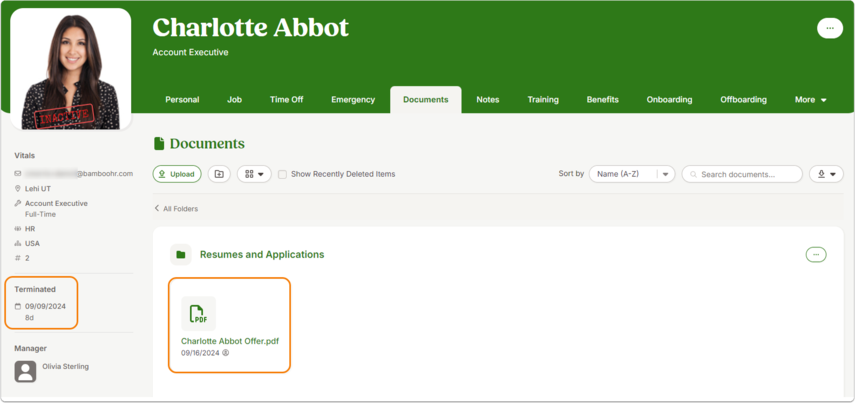The width and height of the screenshot is (855, 403).
Task: Click the location pin icon by Lehi UT
Action: coord(18,189)
